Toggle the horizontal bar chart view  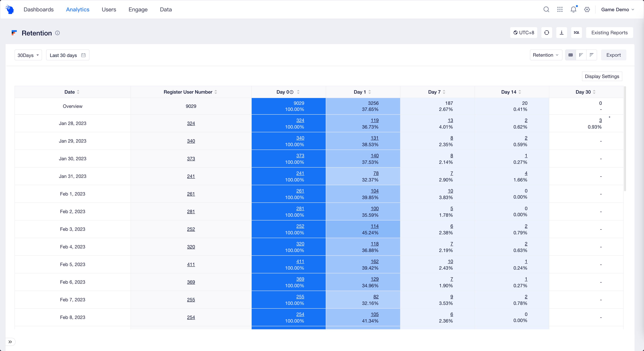tap(591, 55)
